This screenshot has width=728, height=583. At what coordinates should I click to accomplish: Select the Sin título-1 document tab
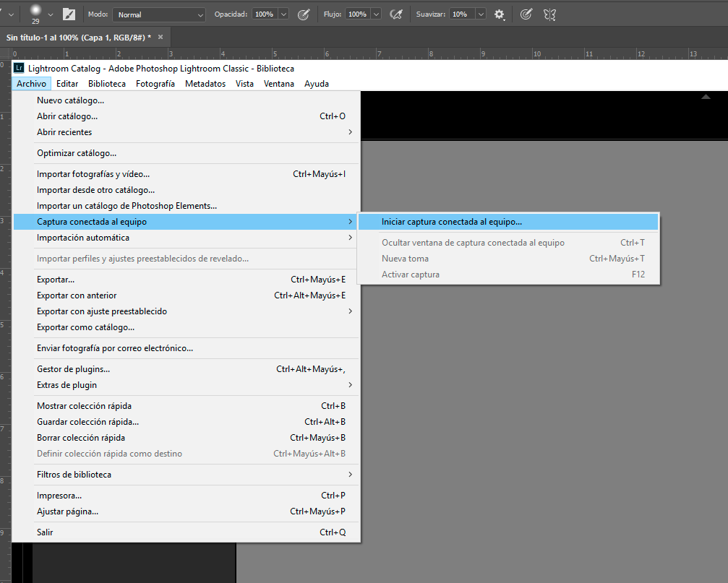[79, 38]
